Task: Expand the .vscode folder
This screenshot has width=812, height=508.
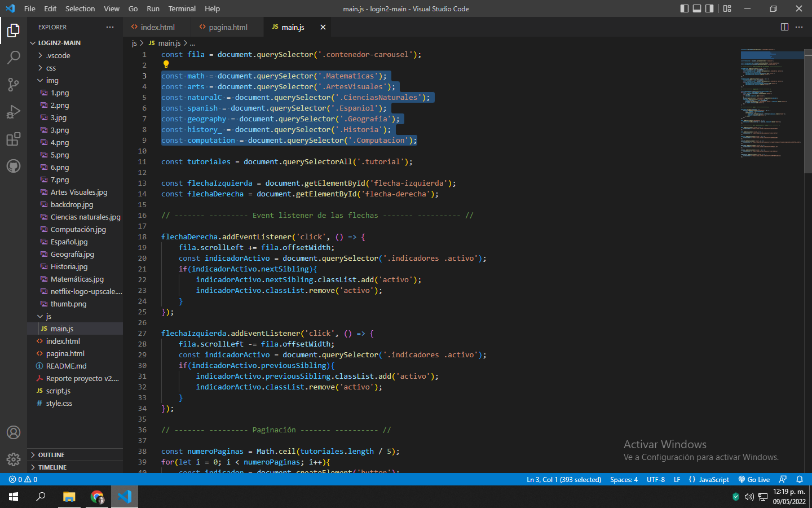Action: 75,55
